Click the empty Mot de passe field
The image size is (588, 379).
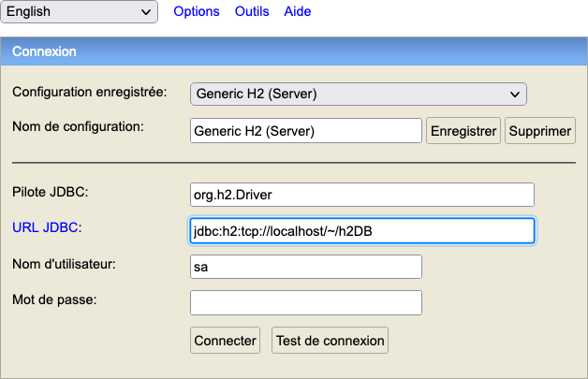[x=306, y=302]
